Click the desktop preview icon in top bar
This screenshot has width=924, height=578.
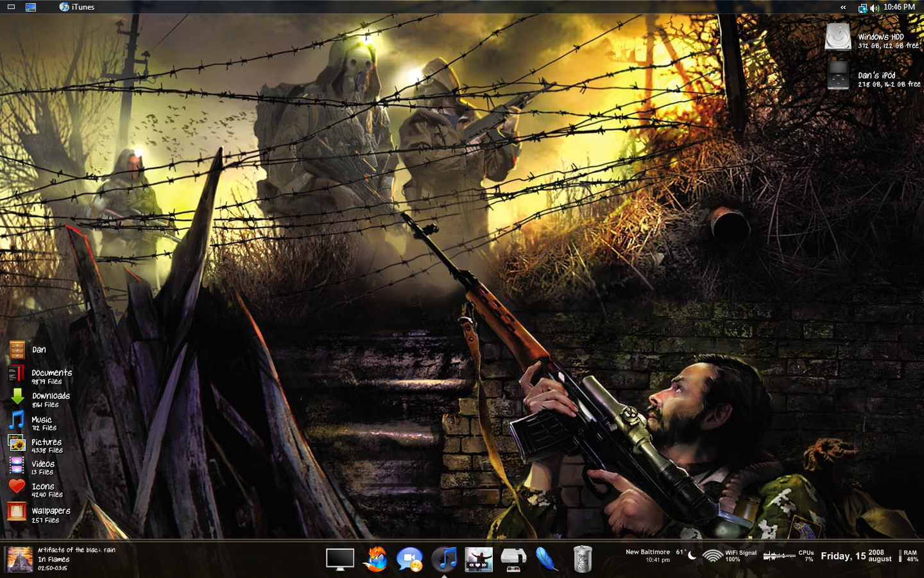pyautogui.click(x=31, y=7)
